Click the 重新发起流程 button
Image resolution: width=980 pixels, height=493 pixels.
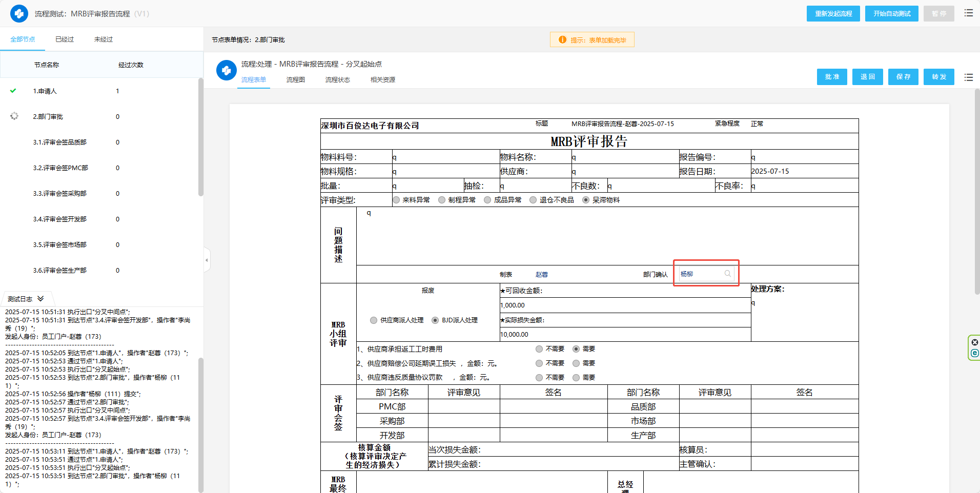pos(833,14)
